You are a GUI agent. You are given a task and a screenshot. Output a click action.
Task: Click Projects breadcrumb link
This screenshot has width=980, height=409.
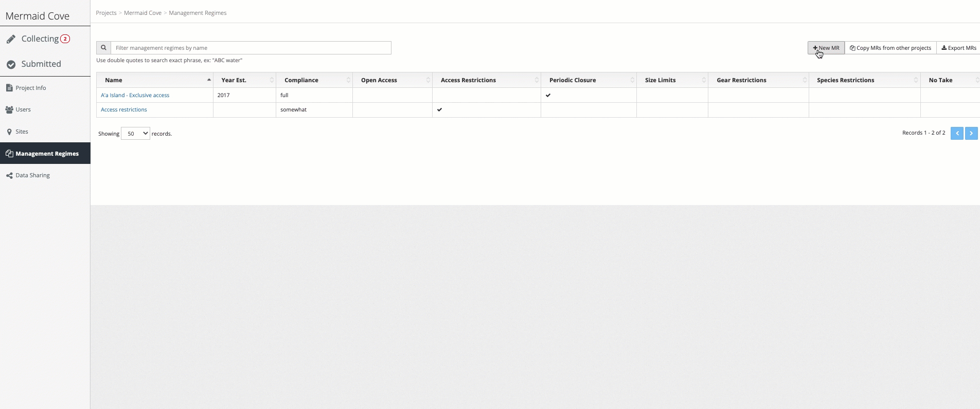(x=106, y=13)
